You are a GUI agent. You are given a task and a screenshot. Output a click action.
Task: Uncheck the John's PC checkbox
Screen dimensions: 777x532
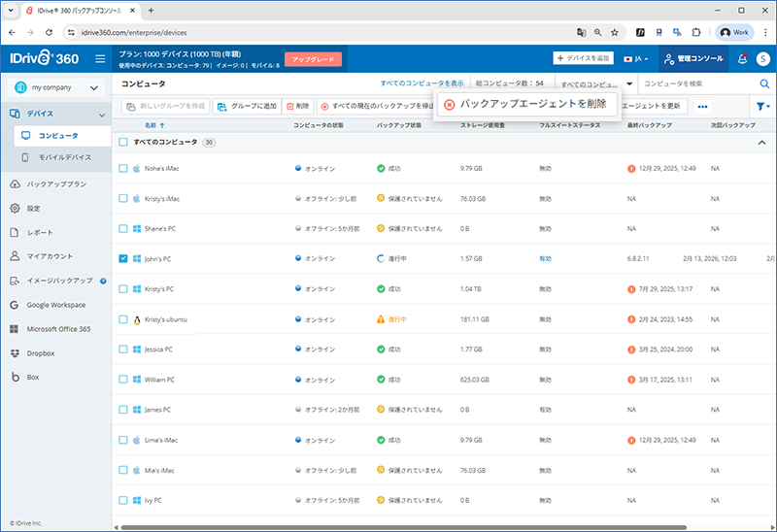(x=123, y=259)
